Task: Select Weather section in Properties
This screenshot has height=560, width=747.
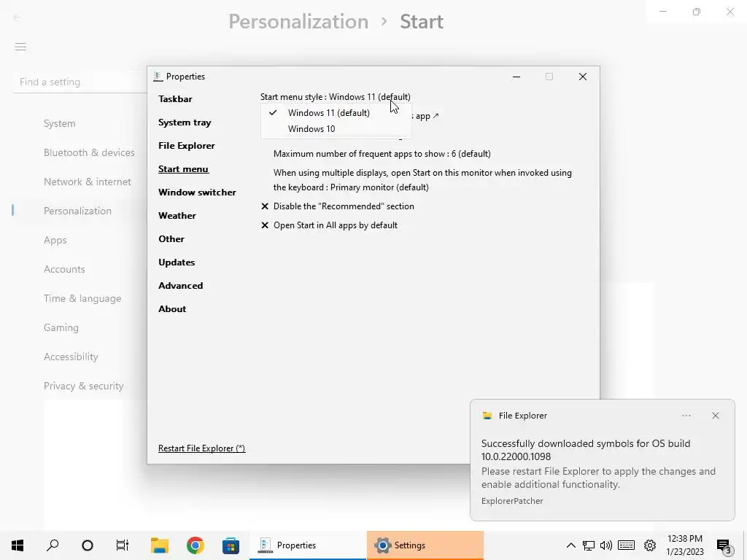Action: point(177,216)
